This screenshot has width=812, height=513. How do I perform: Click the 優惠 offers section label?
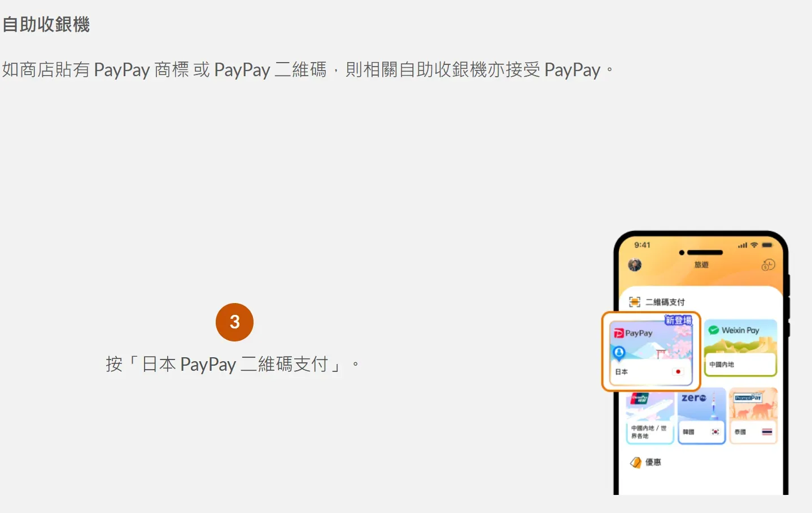[653, 462]
